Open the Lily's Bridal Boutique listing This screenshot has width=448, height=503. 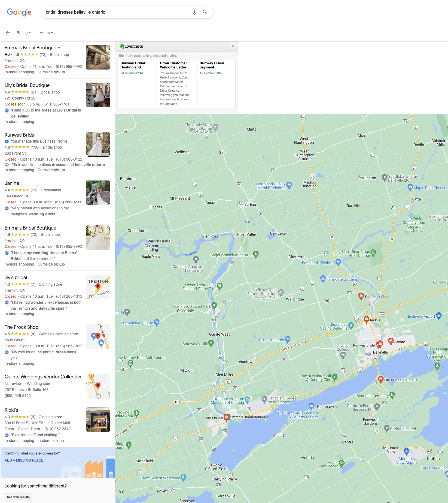[27, 85]
